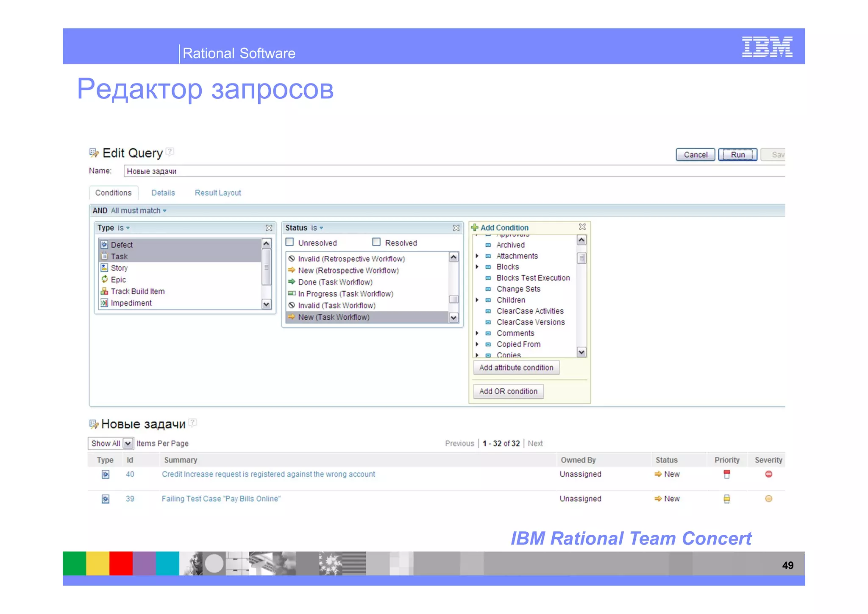Close the Status condition box

456,228
